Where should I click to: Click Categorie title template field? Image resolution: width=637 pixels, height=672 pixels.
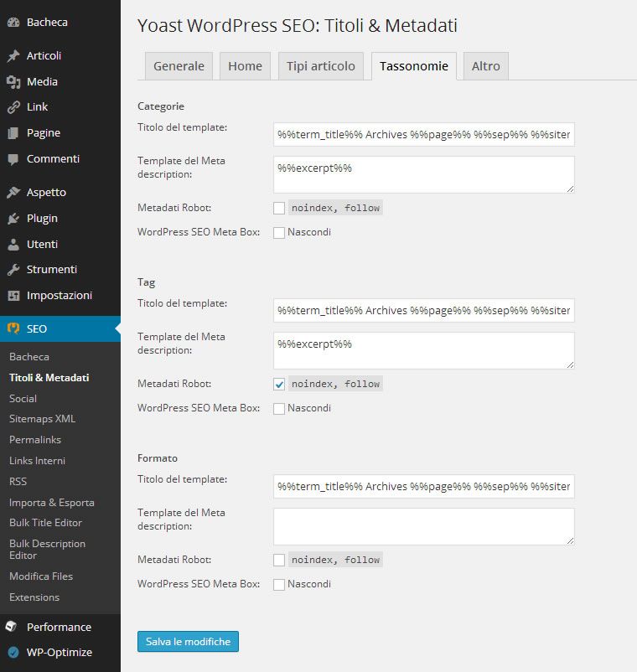click(x=424, y=135)
